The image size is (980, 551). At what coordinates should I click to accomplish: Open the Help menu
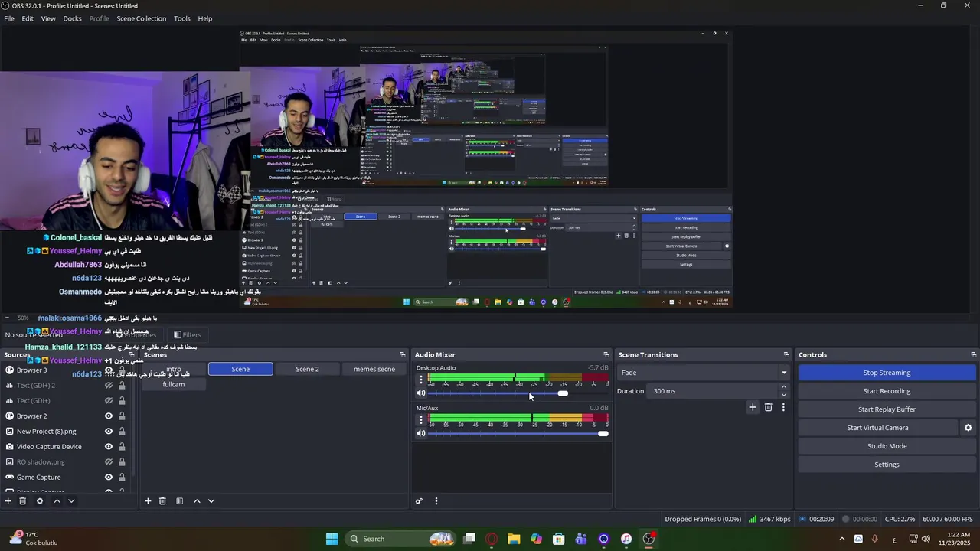click(x=205, y=18)
